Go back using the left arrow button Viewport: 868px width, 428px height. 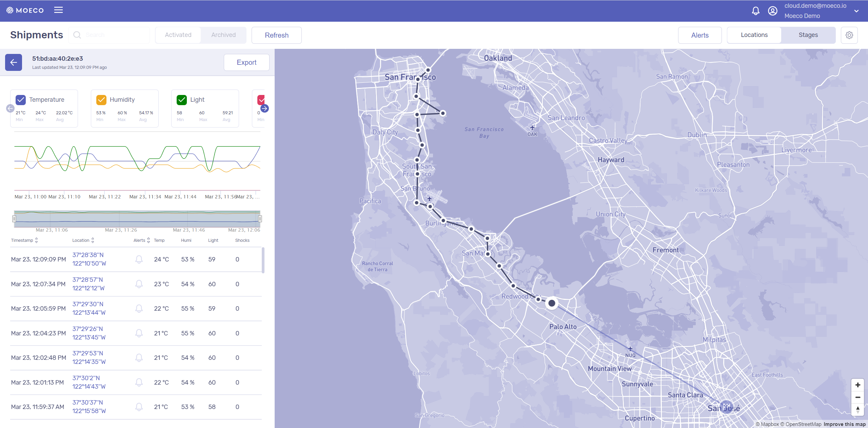(x=14, y=62)
